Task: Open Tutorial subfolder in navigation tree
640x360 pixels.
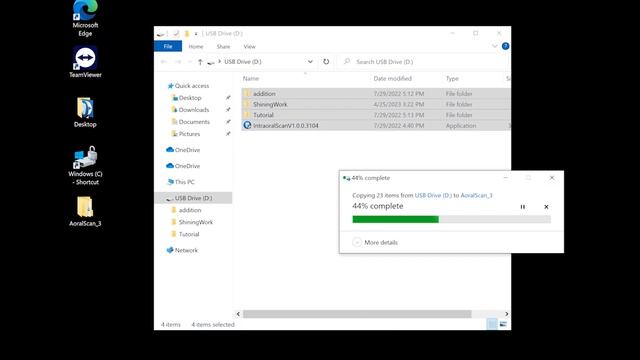Action: point(189,234)
